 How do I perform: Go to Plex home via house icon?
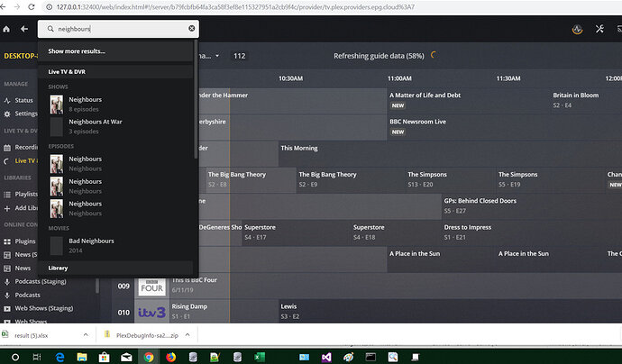click(x=6, y=29)
